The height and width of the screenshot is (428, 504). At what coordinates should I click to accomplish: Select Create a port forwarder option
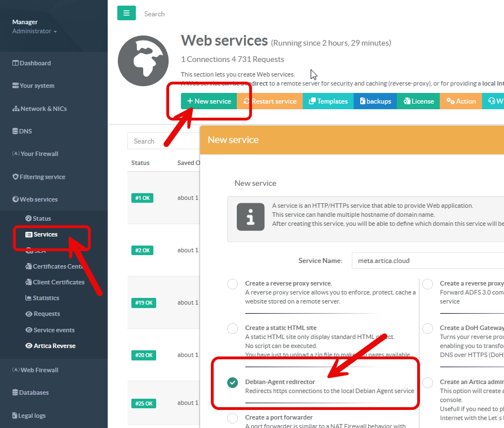tap(232, 418)
